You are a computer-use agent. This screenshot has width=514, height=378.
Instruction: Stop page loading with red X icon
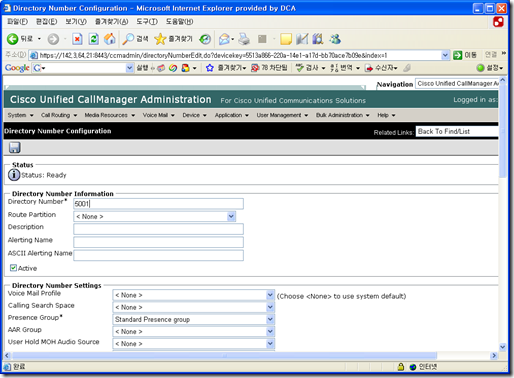(77, 39)
